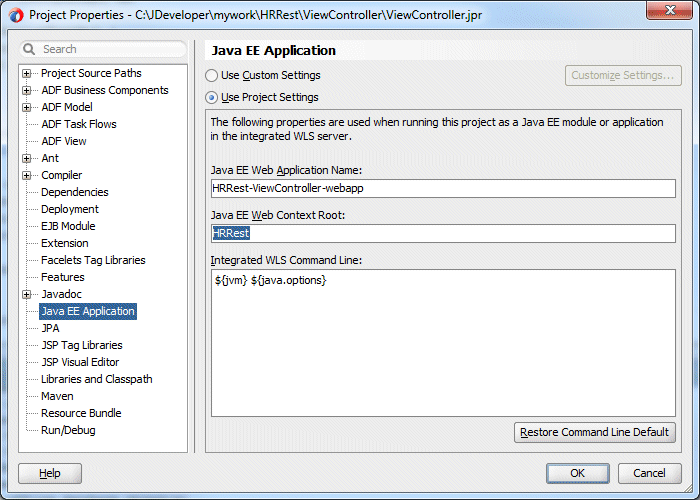Open the Libraries and Classpath category

point(97,379)
